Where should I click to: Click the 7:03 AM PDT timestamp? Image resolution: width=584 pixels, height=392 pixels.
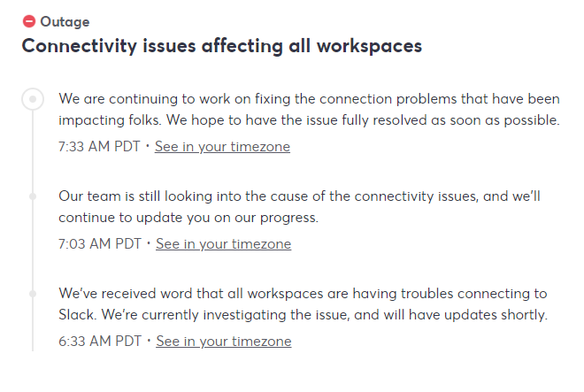[99, 244]
